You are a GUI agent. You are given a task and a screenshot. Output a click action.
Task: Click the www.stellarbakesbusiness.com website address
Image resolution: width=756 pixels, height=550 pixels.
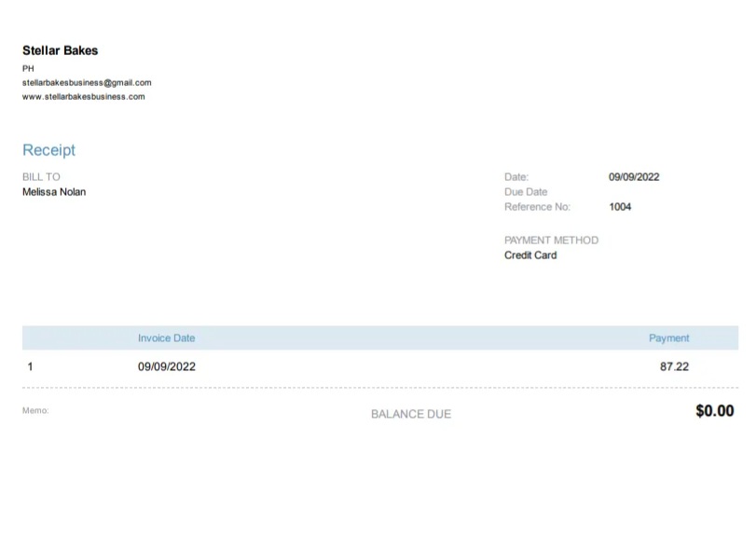pos(83,96)
